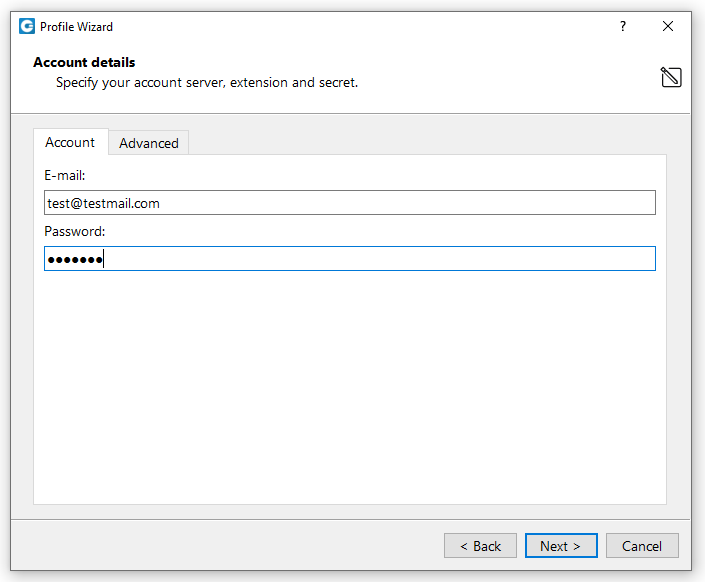The width and height of the screenshot is (705, 582).
Task: Open the Advanced tab
Action: [149, 143]
